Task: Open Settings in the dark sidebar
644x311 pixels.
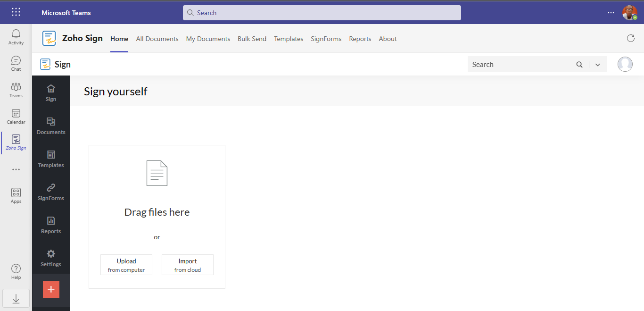Action: (x=51, y=258)
